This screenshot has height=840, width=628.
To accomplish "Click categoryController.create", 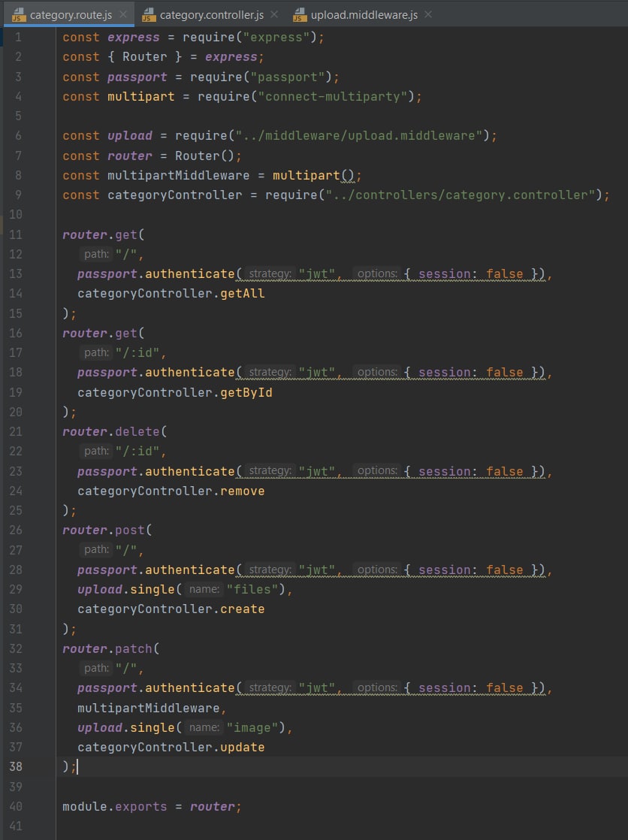I will tap(171, 609).
